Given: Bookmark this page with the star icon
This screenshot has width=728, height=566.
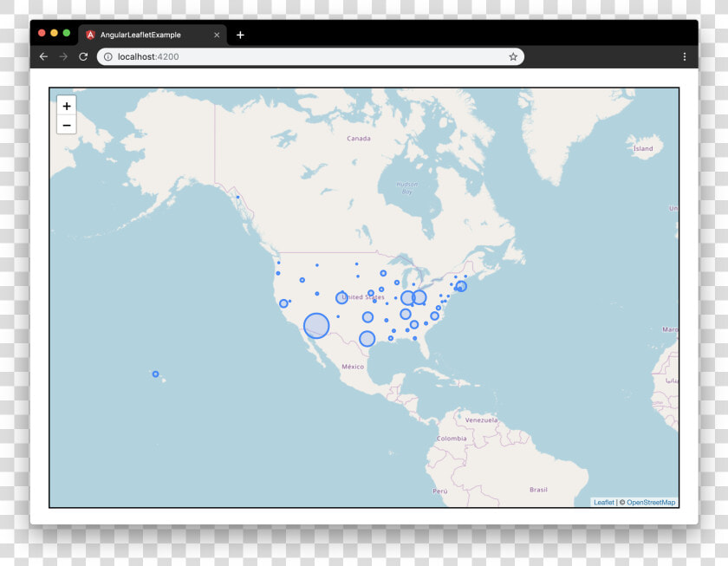Looking at the screenshot, I should click(x=513, y=56).
